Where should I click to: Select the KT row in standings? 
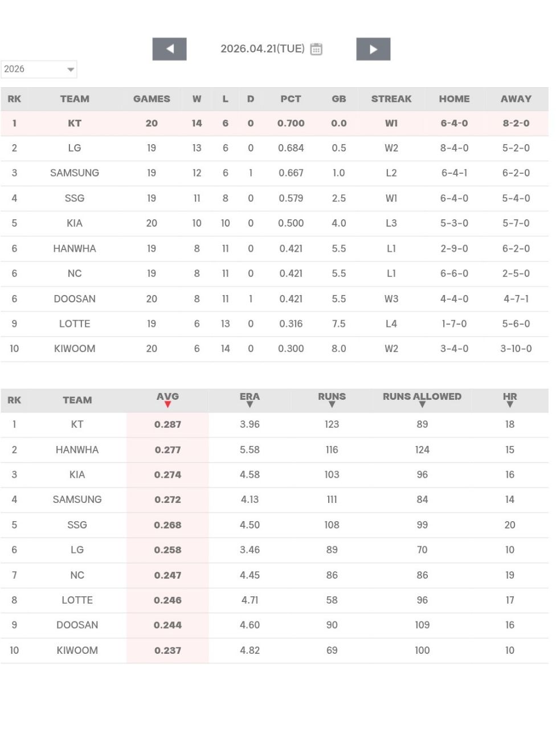coord(75,124)
